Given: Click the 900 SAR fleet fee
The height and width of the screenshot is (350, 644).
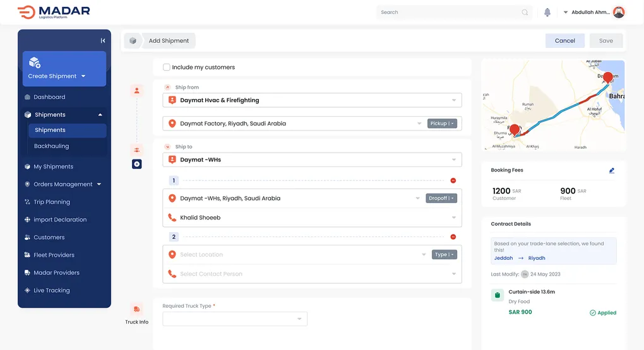Looking at the screenshot, I should click(x=573, y=191).
